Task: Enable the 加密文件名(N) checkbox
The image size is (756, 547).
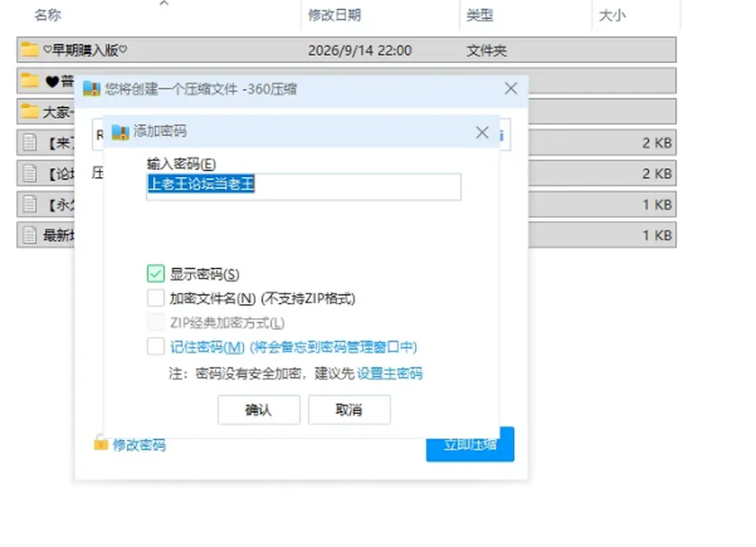Action: pos(156,298)
